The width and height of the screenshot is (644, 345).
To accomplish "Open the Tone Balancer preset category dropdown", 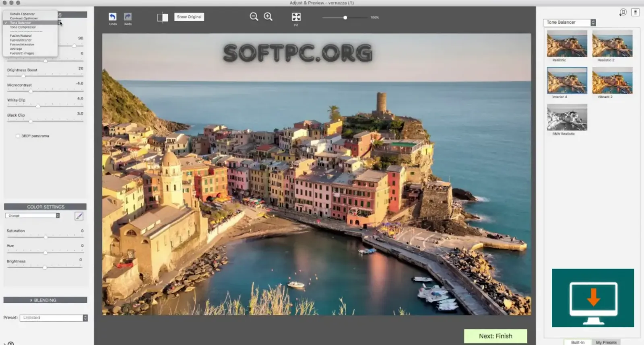I will [x=569, y=23].
